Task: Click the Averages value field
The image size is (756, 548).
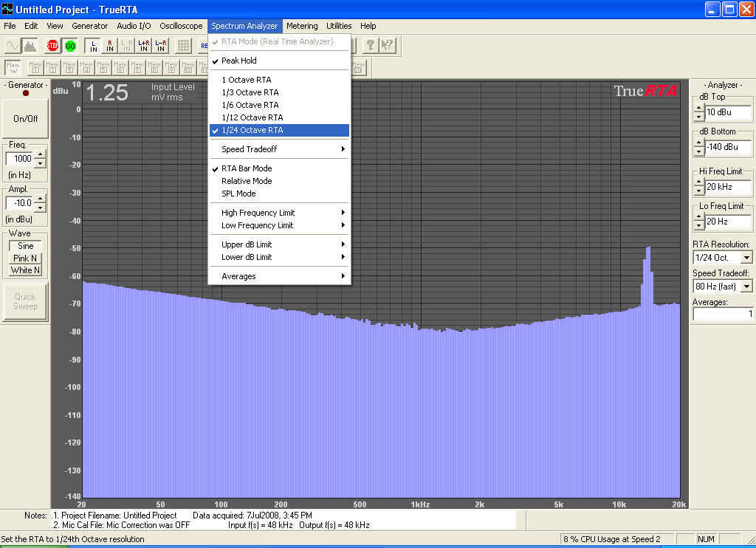Action: point(723,314)
